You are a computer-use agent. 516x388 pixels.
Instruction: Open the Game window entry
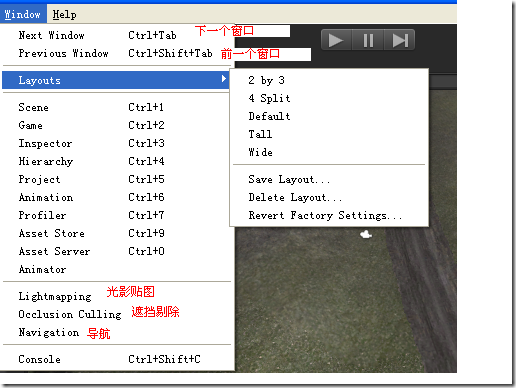coord(117,125)
